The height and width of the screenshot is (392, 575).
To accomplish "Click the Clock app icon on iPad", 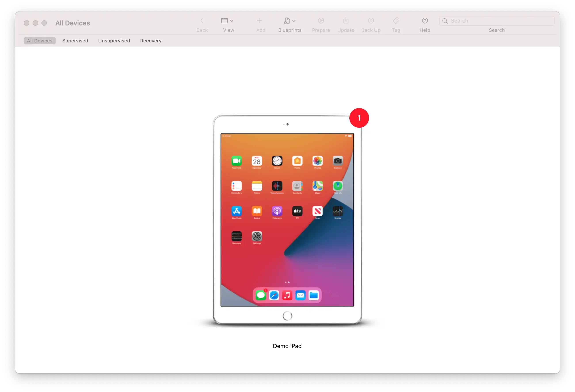I will 277,161.
